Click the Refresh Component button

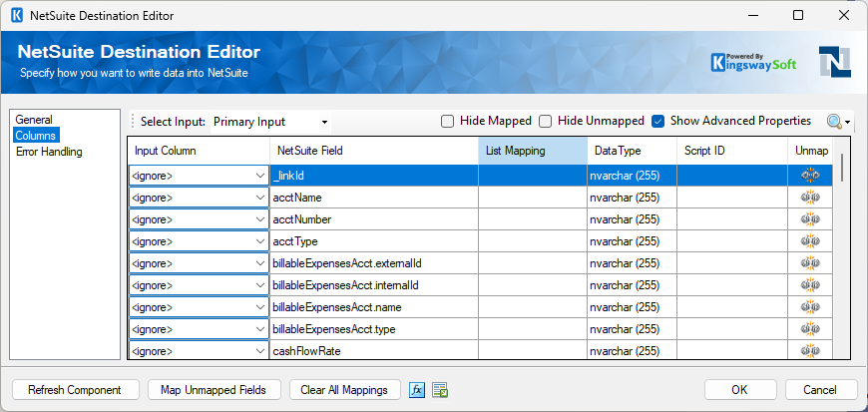pos(75,390)
